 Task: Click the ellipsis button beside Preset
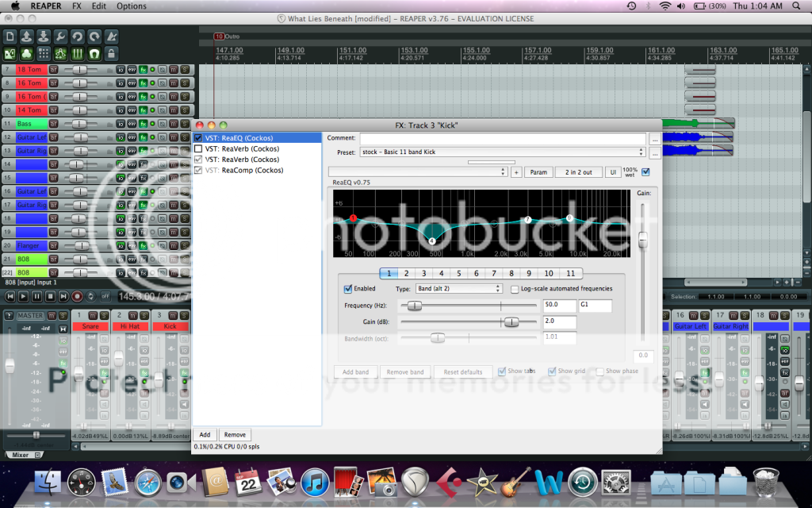pos(654,153)
